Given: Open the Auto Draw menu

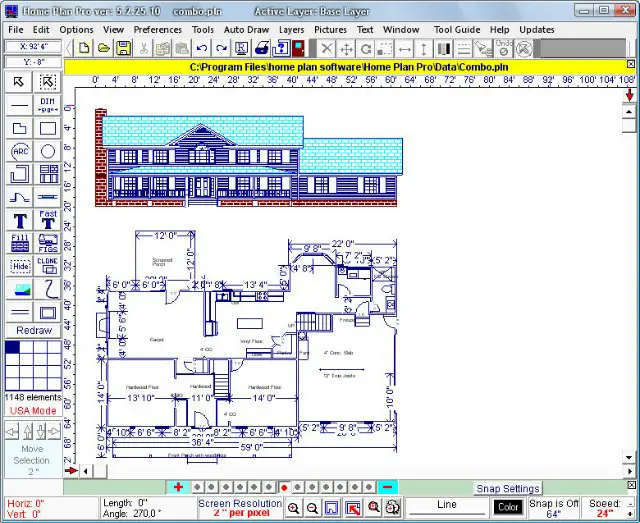Looking at the screenshot, I should pyautogui.click(x=246, y=30).
